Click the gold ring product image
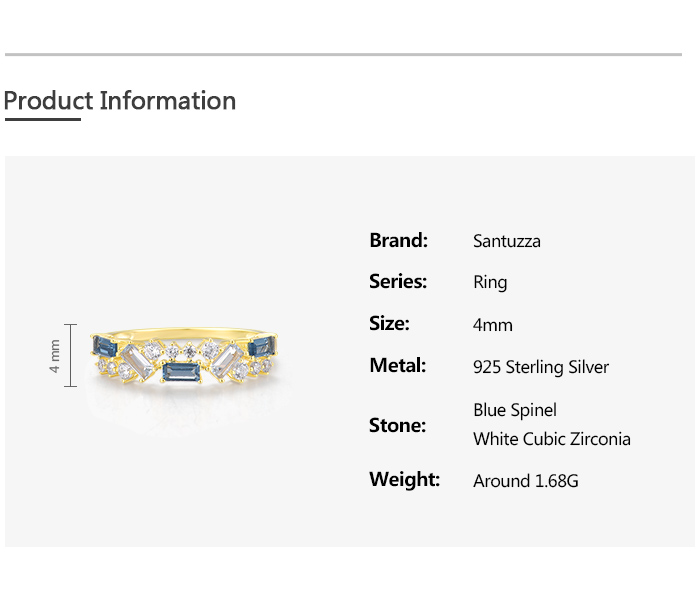 tap(183, 358)
